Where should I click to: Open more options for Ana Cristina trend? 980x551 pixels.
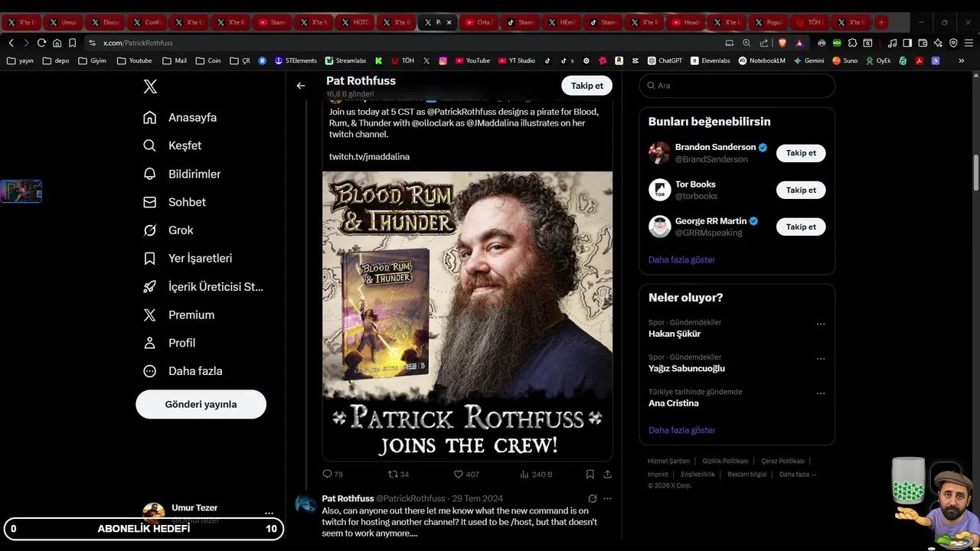(x=821, y=393)
